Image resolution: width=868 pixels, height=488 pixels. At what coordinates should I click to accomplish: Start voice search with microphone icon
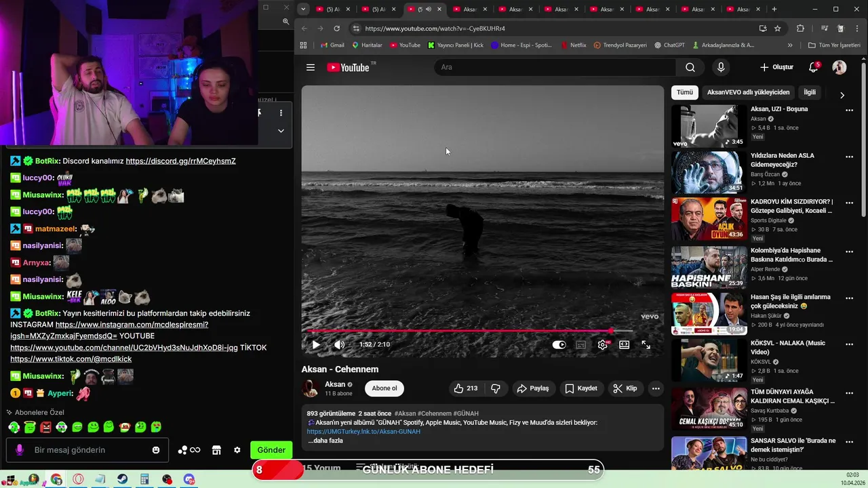coord(721,67)
